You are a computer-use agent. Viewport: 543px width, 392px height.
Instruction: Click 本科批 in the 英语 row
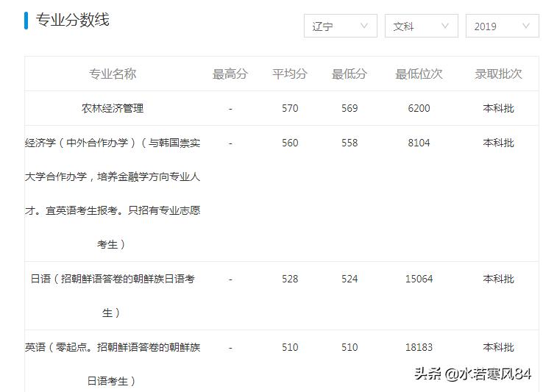click(498, 347)
